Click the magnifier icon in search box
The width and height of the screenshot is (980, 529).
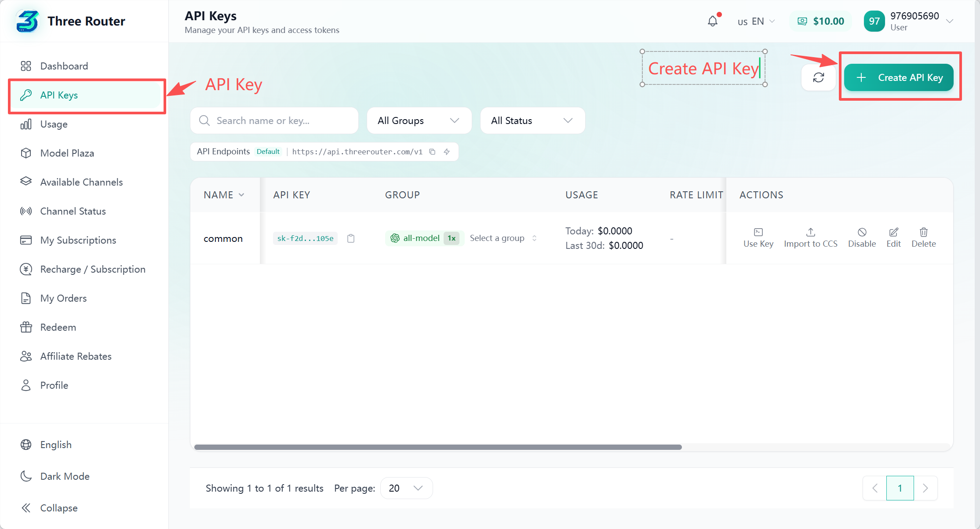pos(204,120)
